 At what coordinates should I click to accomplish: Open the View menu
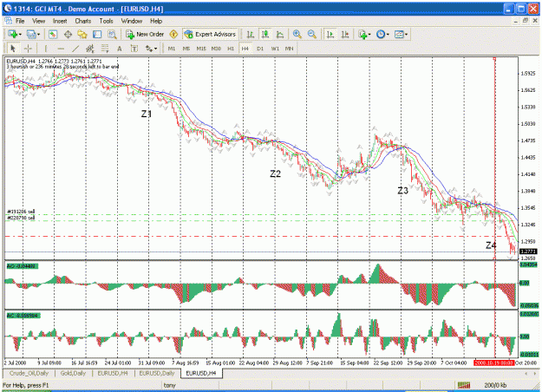pyautogui.click(x=39, y=21)
